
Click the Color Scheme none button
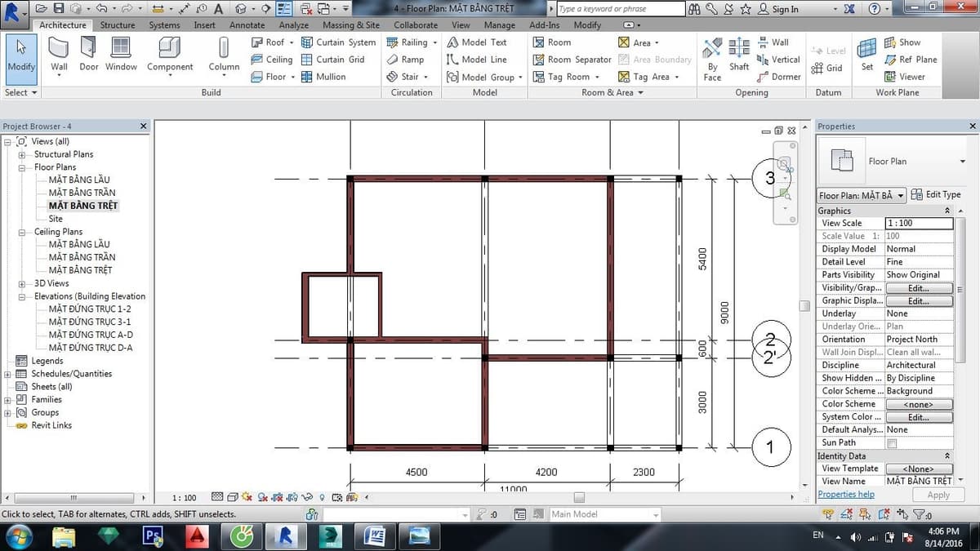[919, 404]
